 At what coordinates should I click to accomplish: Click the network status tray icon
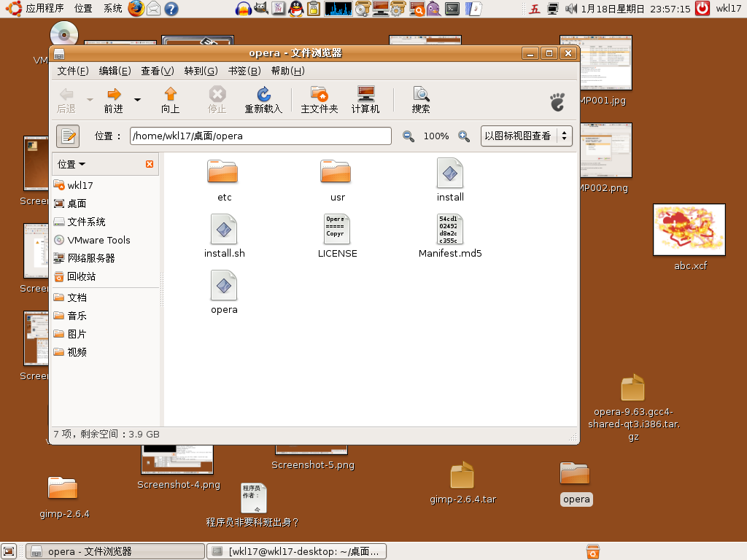[553, 9]
